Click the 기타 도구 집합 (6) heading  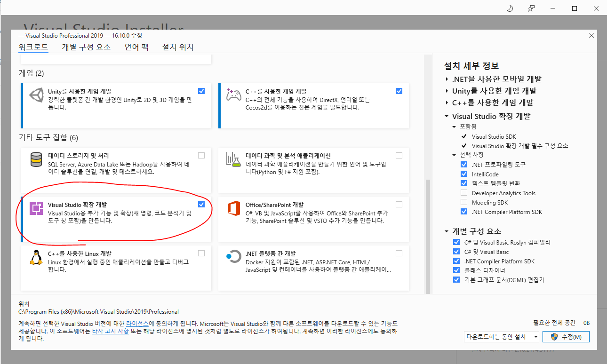pos(48,138)
